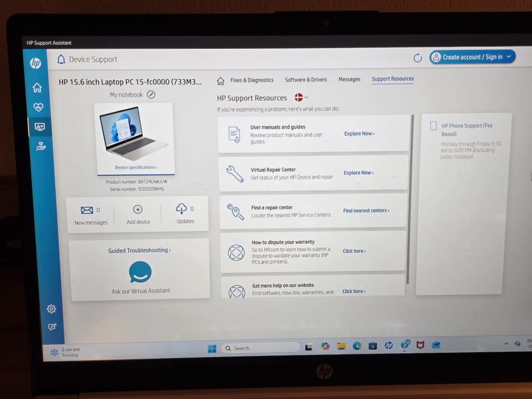Open the weather widget 2 cm sne
Image resolution: width=532 pixels, height=399 pixels.
[65, 352]
